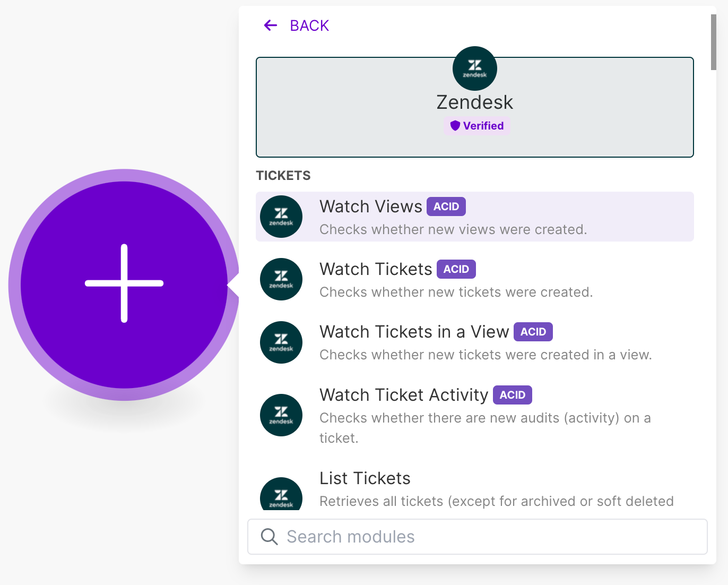Choose Watch Tickets in a View
Image resolution: width=728 pixels, height=585 pixels.
click(x=475, y=342)
